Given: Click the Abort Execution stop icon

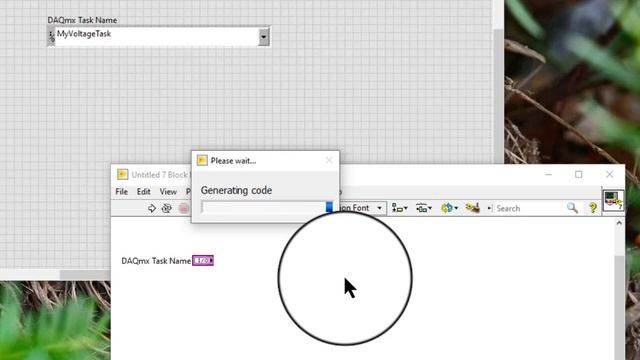Looking at the screenshot, I should click(184, 208).
